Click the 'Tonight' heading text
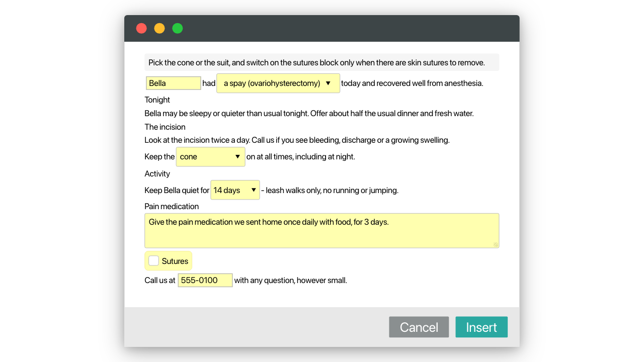Viewport: 644px width, 362px height. coord(157,100)
